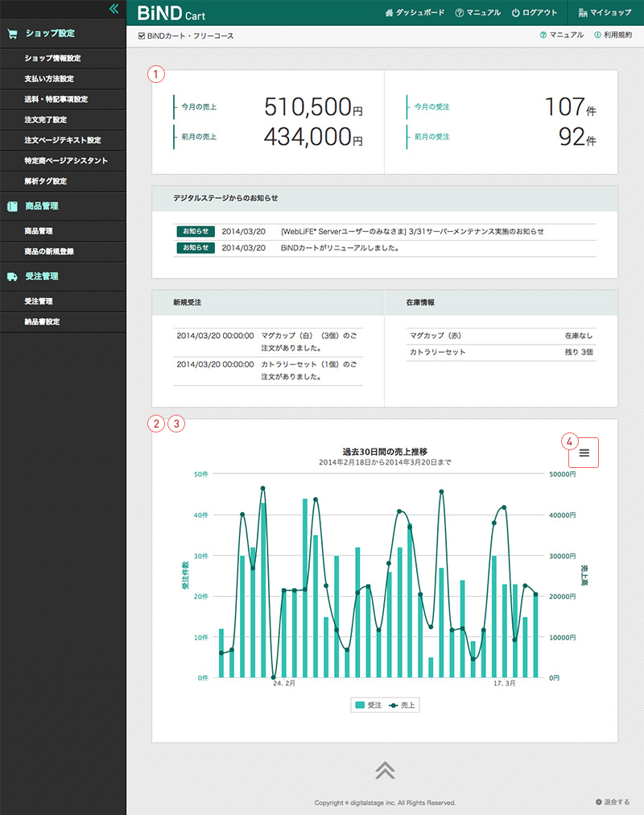This screenshot has height=815, width=644.
Task: Open the 3/31 server maintenance notice
Action: click(412, 231)
